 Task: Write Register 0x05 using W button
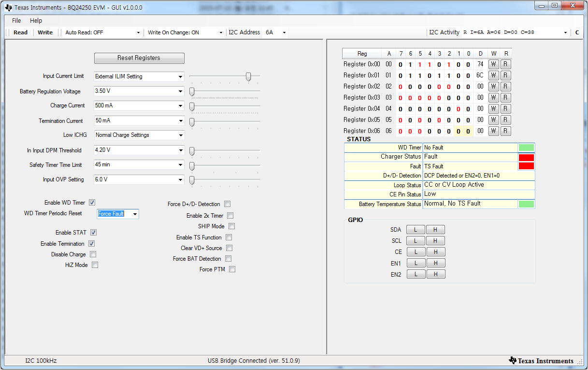(x=493, y=120)
